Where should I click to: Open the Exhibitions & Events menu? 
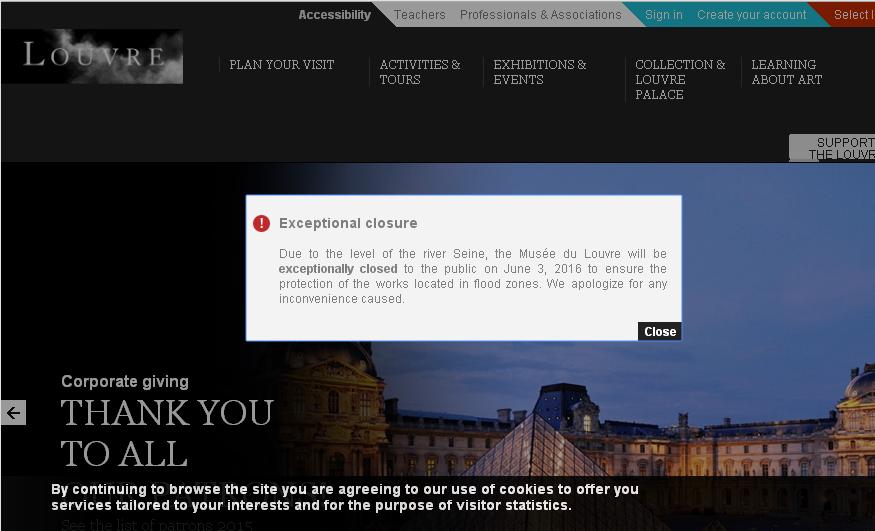point(540,72)
